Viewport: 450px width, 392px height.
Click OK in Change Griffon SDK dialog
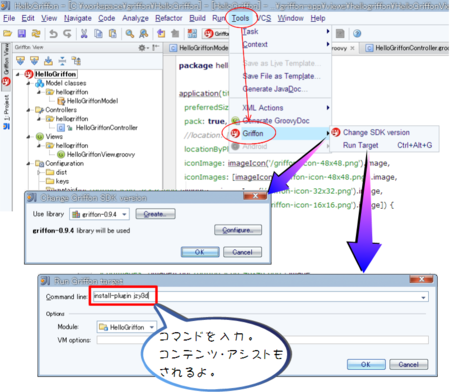tap(200, 252)
